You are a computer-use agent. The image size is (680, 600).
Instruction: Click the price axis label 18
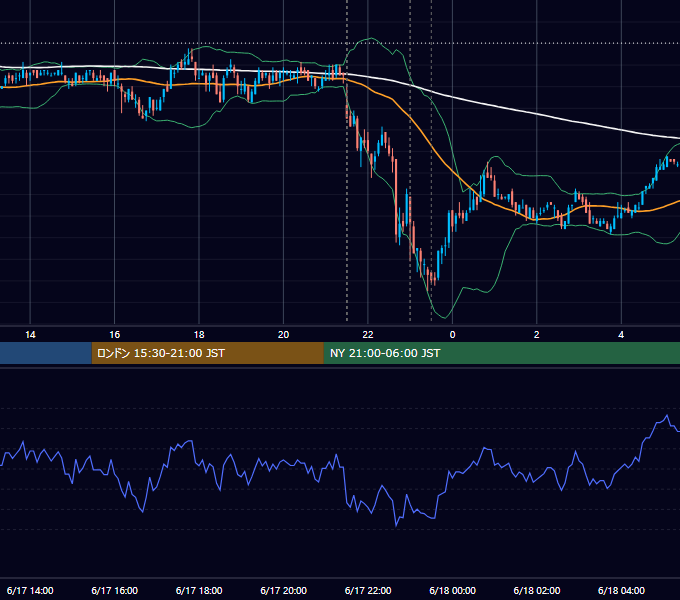click(x=199, y=335)
